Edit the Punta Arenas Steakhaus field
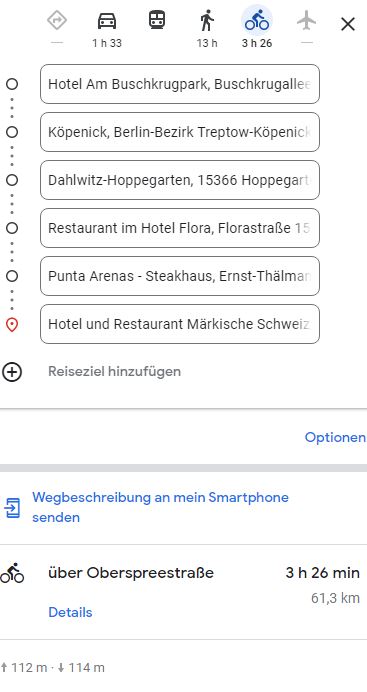The image size is (367, 692). click(x=180, y=276)
